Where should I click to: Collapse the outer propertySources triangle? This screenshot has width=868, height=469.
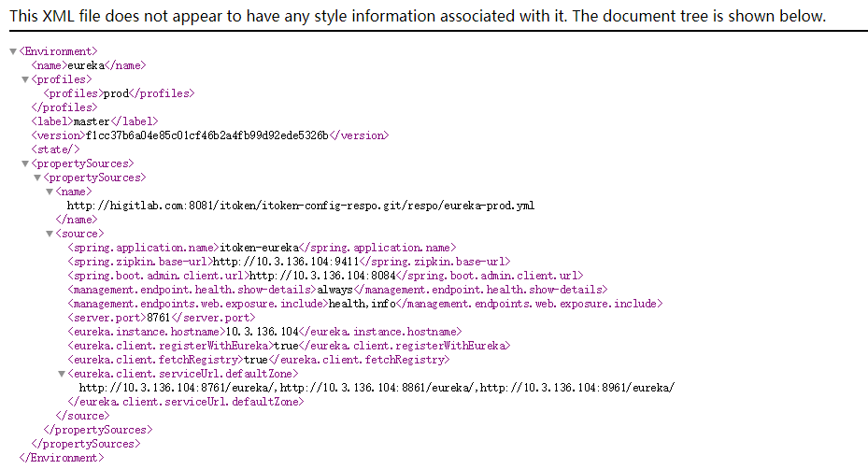[25, 163]
